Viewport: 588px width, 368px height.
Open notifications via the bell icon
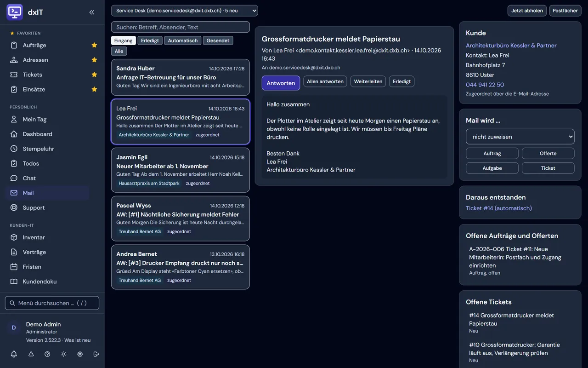[14, 354]
